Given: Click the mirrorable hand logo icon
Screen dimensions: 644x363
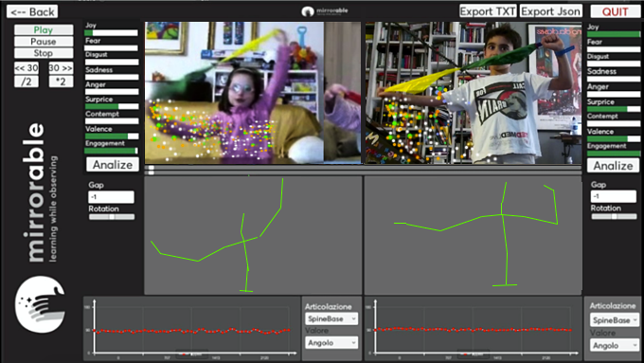Looking at the screenshot, I should tap(40, 304).
